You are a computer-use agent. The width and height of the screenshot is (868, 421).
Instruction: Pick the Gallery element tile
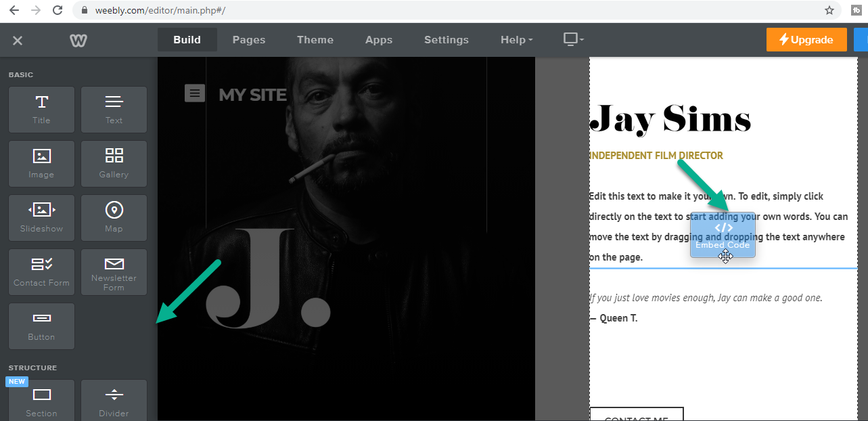[x=114, y=164]
